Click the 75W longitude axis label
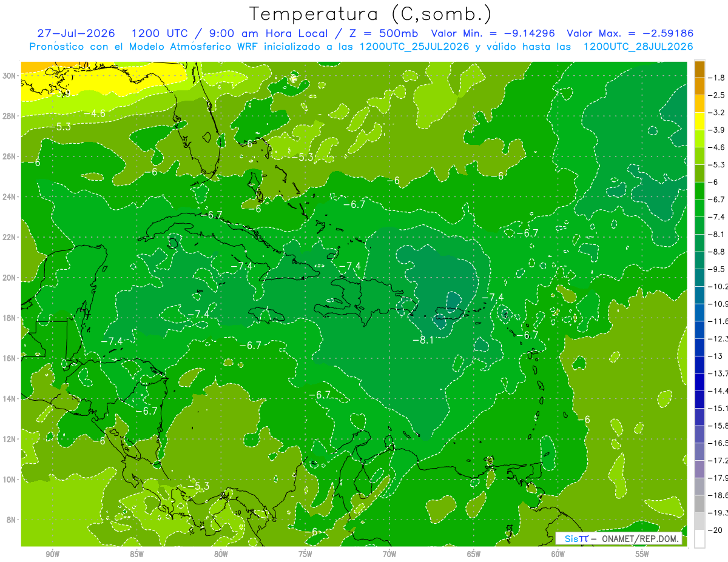 pyautogui.click(x=305, y=554)
